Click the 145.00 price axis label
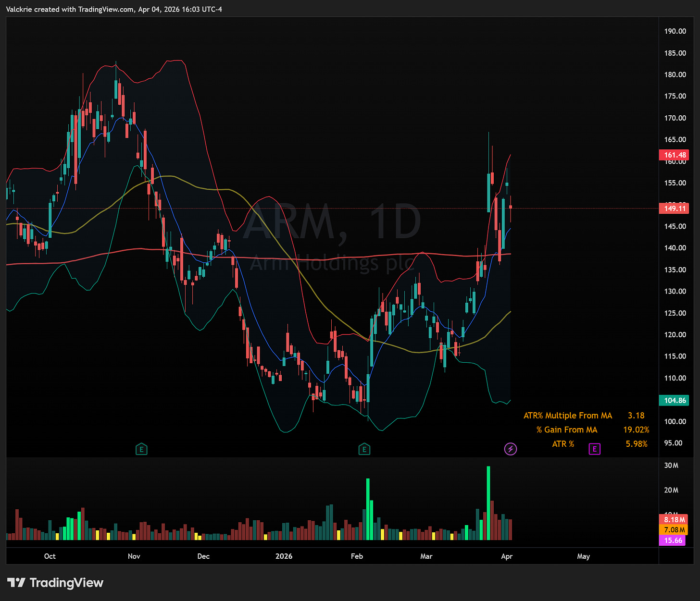 pyautogui.click(x=675, y=226)
